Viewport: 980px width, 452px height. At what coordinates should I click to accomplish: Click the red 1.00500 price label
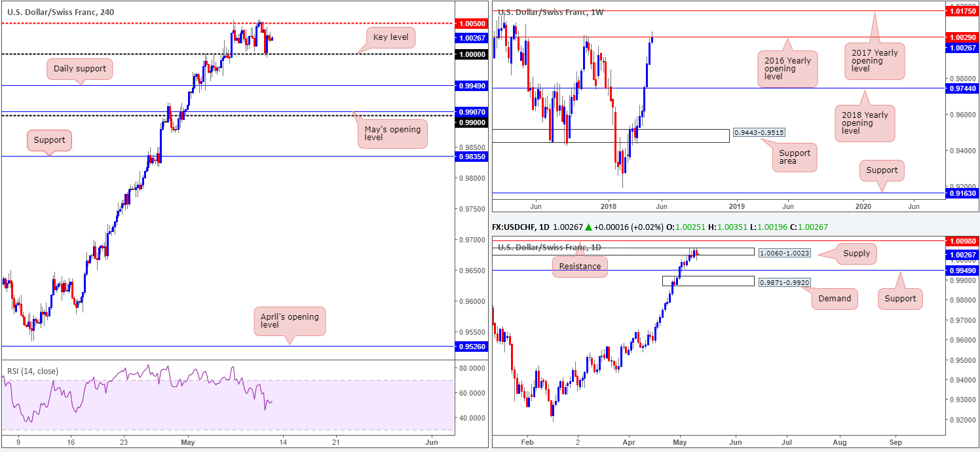472,23
